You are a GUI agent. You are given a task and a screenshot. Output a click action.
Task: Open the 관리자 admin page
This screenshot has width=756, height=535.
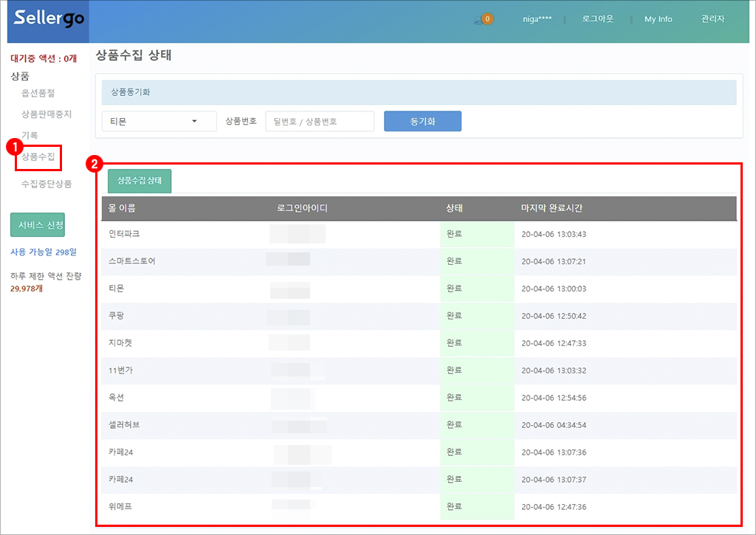tap(712, 18)
